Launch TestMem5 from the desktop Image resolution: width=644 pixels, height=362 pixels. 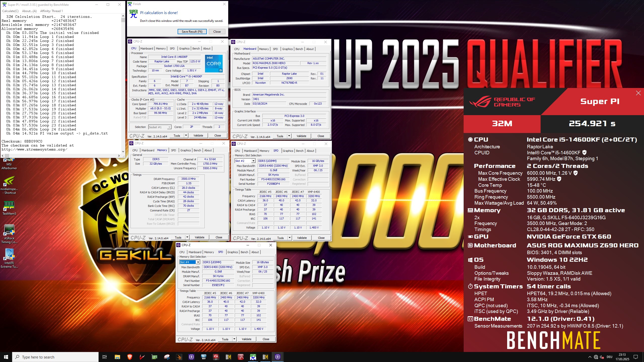tap(9, 208)
